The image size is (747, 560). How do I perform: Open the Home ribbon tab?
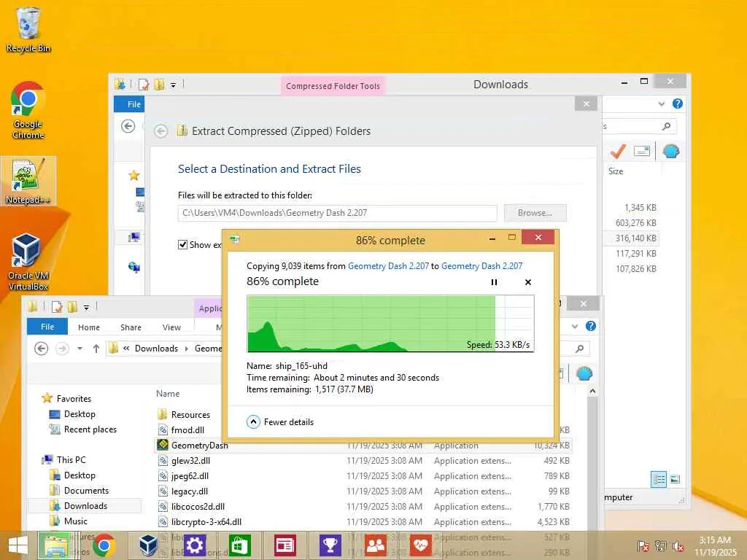coord(89,327)
